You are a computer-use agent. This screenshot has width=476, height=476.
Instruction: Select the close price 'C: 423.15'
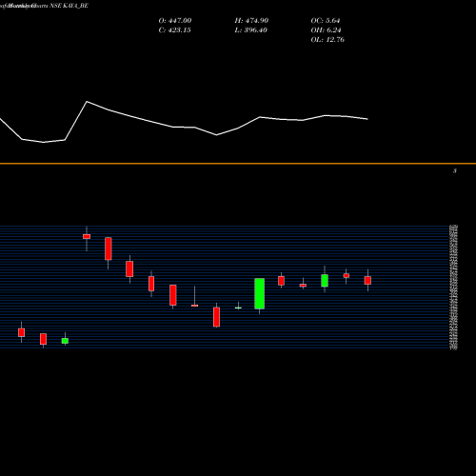coord(174,30)
